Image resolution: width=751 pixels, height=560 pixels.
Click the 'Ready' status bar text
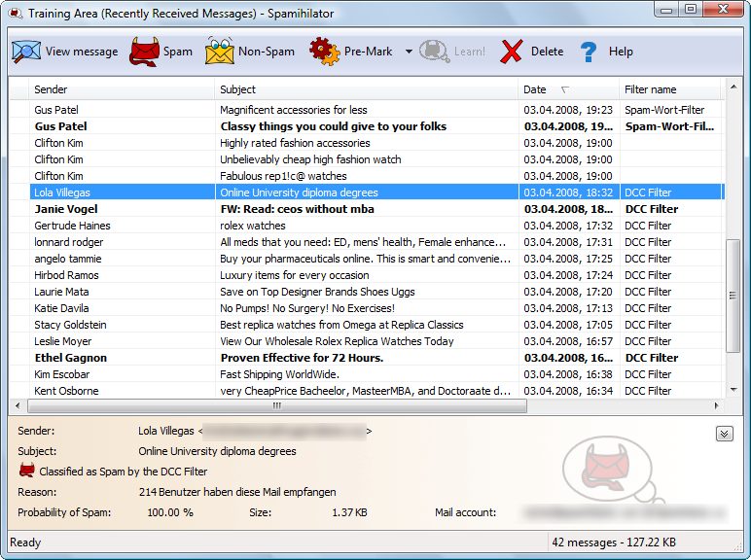point(25,542)
